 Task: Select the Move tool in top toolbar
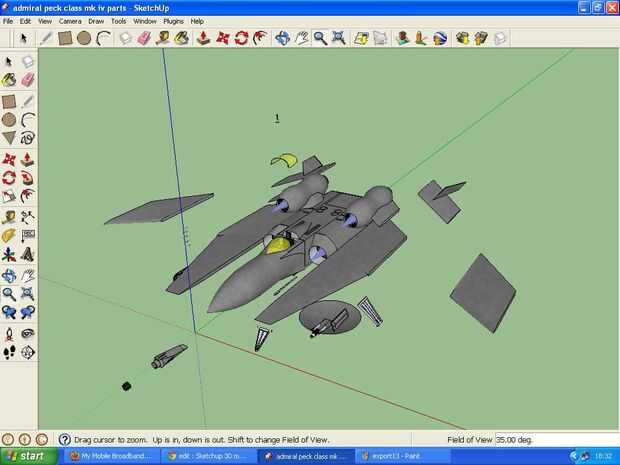coord(223,38)
